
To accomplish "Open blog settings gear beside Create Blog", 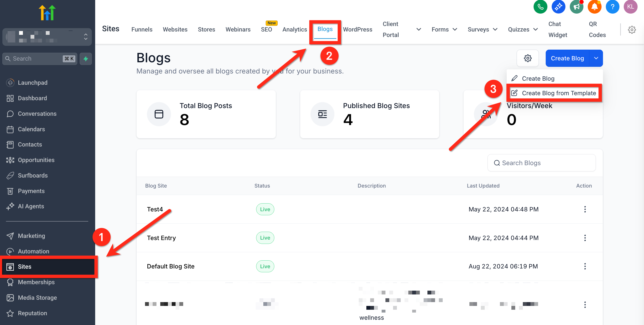I will pos(528,58).
